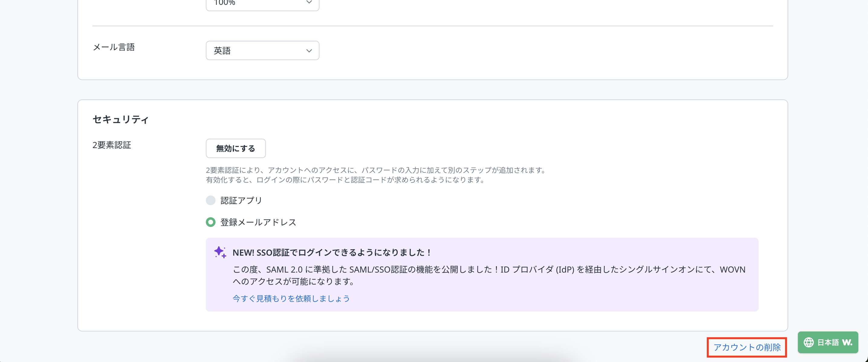Viewport: 868px width, 362px height.
Task: Click the chevron arrow on 英語 dropdown
Action: coord(309,51)
